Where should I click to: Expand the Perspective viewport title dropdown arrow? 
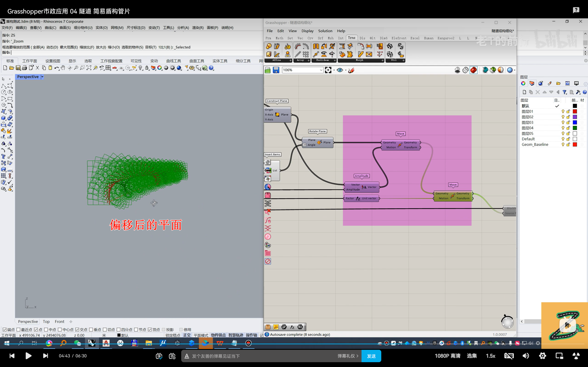tap(42, 77)
